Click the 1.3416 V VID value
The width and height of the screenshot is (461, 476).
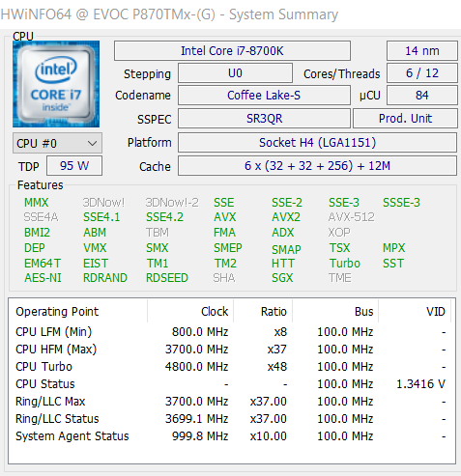(420, 384)
